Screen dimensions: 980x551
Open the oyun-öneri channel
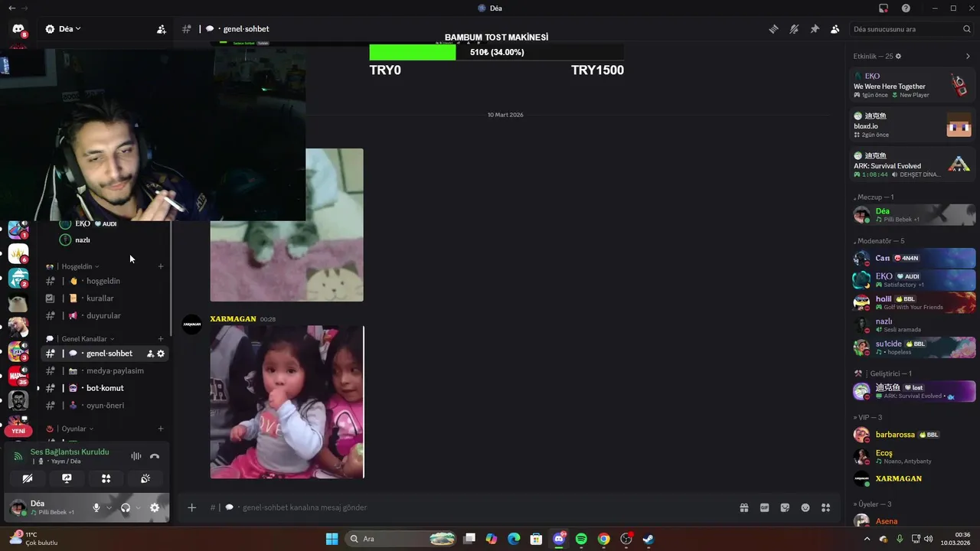click(105, 406)
